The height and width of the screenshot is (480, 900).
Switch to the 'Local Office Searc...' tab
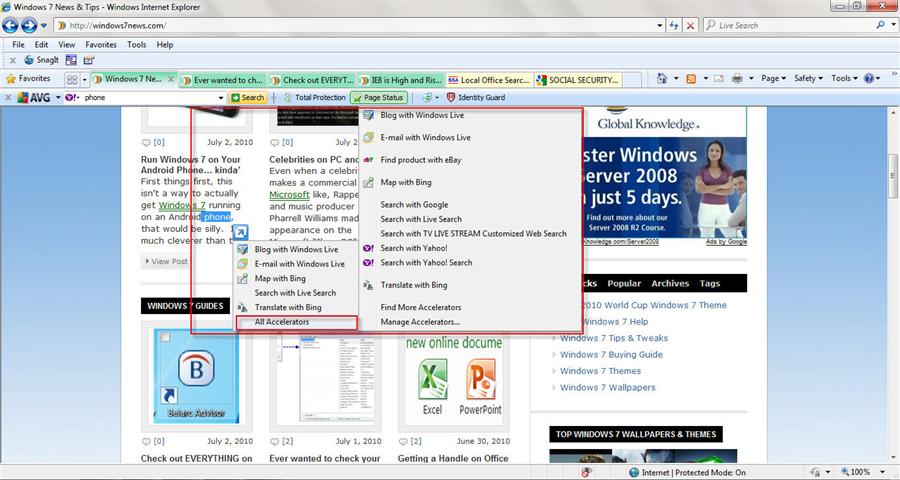(490, 80)
